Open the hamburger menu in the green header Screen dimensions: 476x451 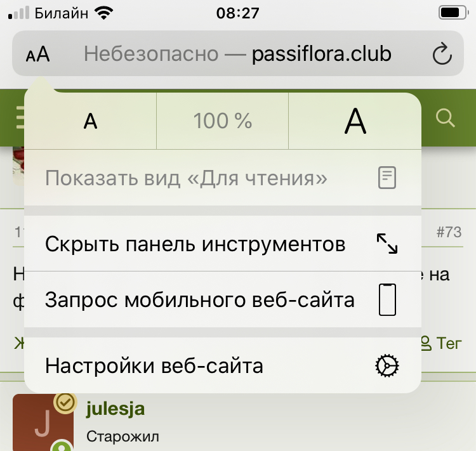pyautogui.click(x=19, y=117)
